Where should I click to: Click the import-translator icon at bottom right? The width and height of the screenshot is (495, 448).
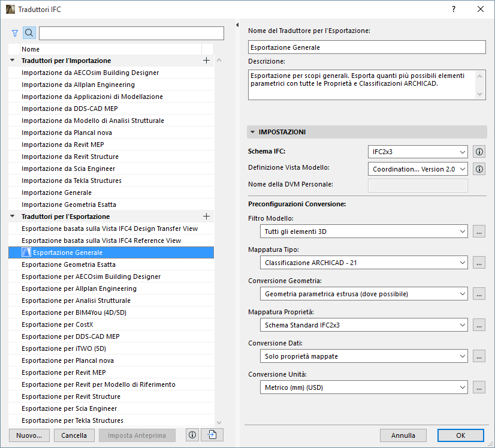click(x=211, y=435)
